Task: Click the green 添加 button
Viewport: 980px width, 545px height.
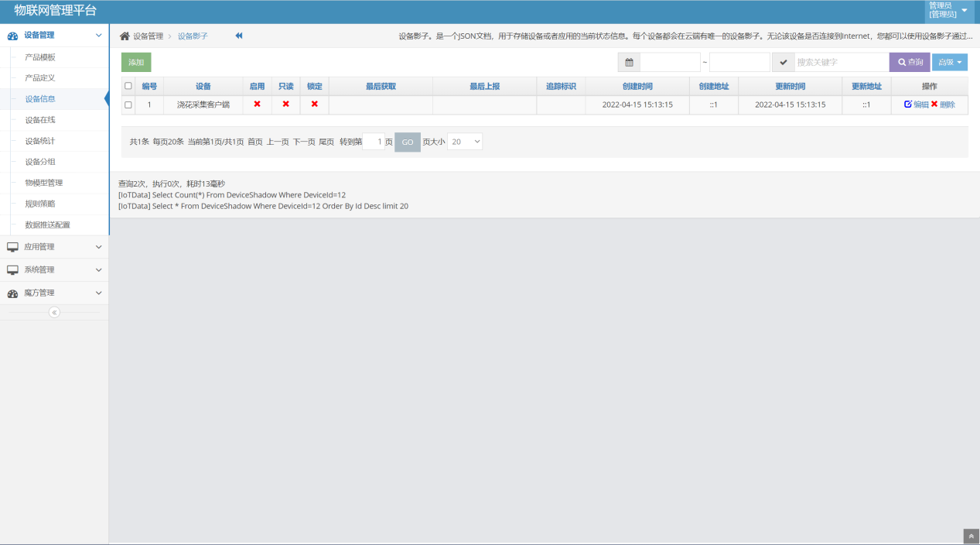Action: pos(136,62)
